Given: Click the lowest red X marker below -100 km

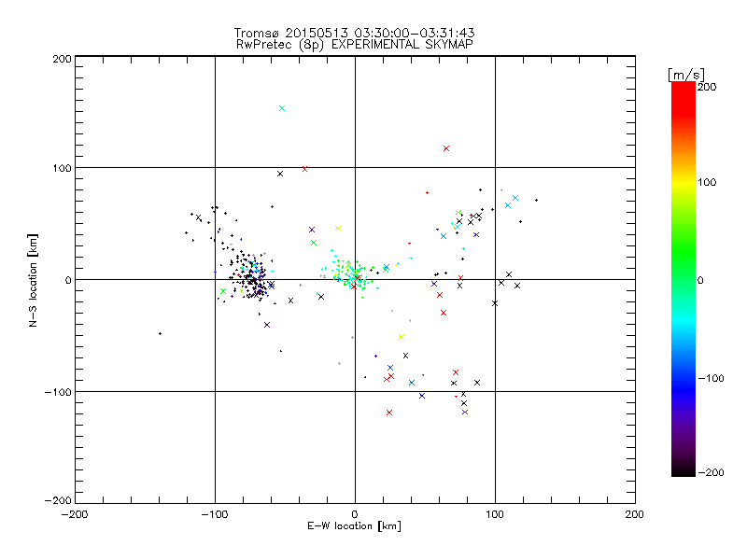Looking at the screenshot, I should tap(389, 413).
